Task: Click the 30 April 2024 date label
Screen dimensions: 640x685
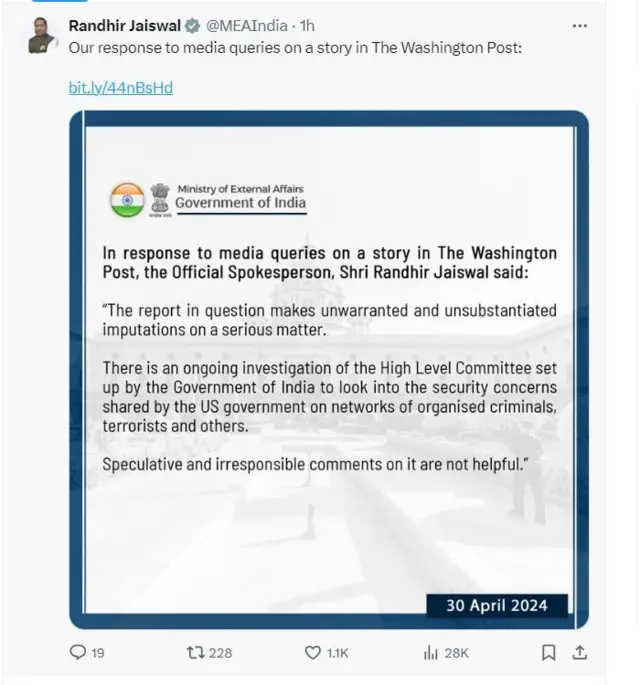Action: [x=495, y=605]
